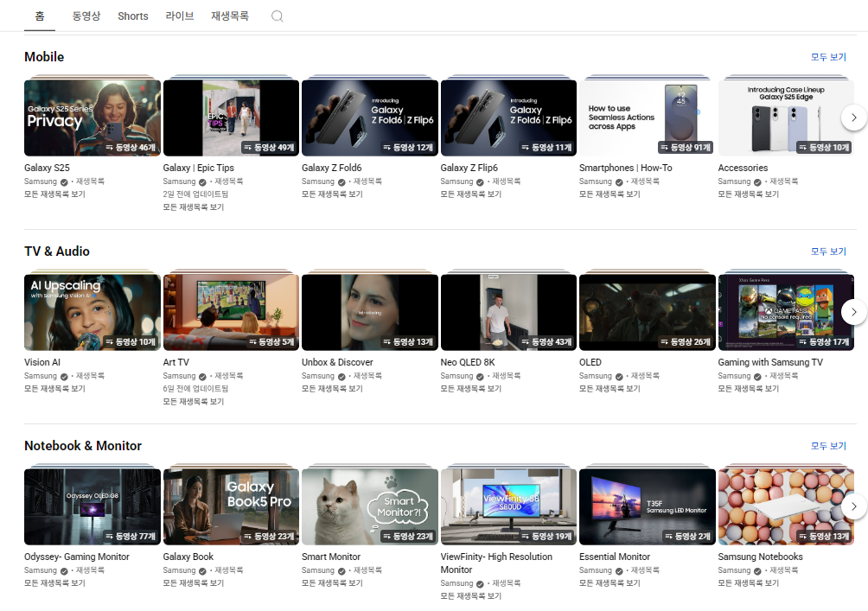Open Smartphones How-To playlist thumbnail

coord(648,118)
